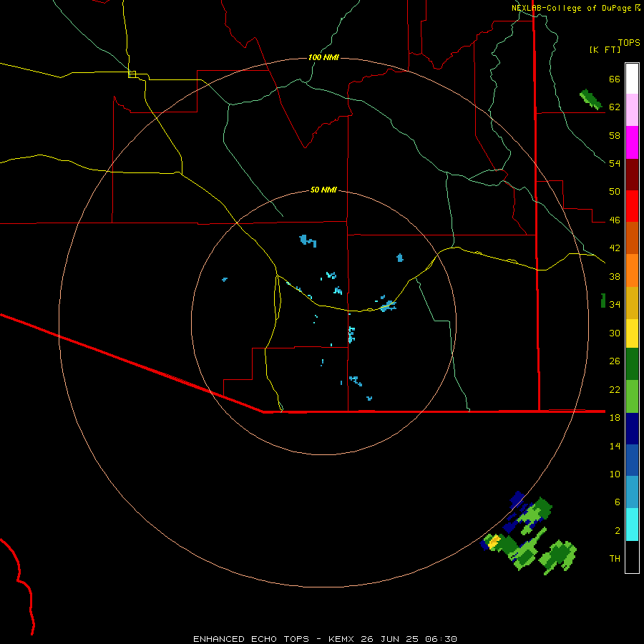
Task: Click the 50 NMI range ring label
Action: tap(323, 190)
